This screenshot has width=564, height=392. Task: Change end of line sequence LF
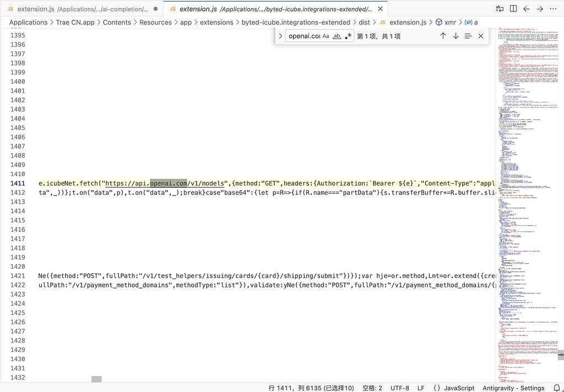[x=421, y=388]
